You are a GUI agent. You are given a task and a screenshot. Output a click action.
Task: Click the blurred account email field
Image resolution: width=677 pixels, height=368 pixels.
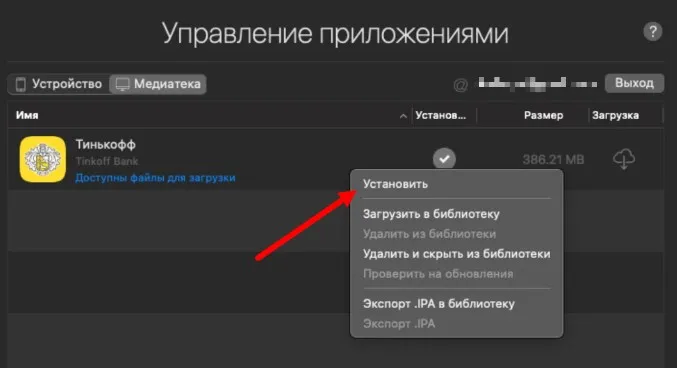point(538,83)
